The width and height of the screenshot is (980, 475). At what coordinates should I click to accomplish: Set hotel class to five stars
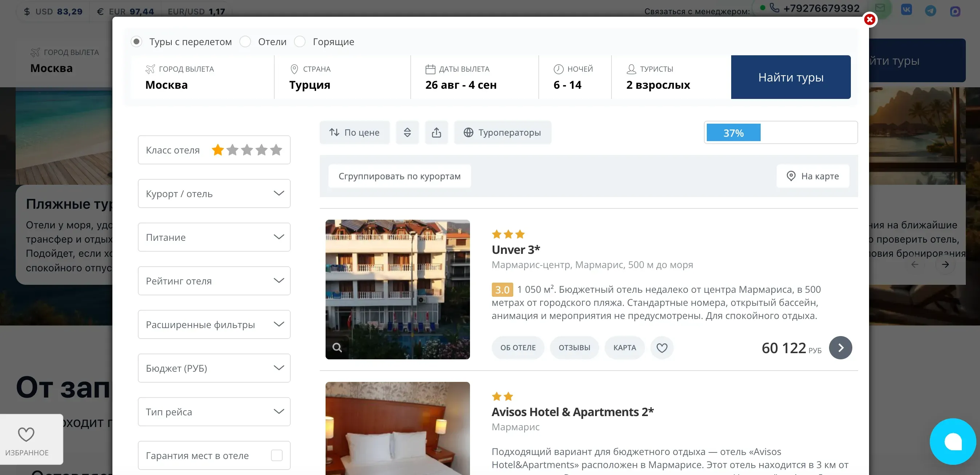click(276, 150)
